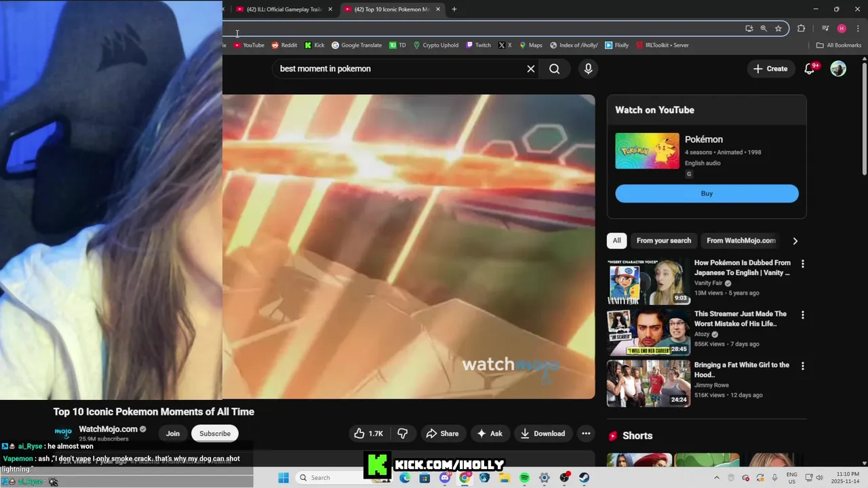Open OBS Studio from the taskbar
The width and height of the screenshot is (868, 488).
click(x=564, y=478)
